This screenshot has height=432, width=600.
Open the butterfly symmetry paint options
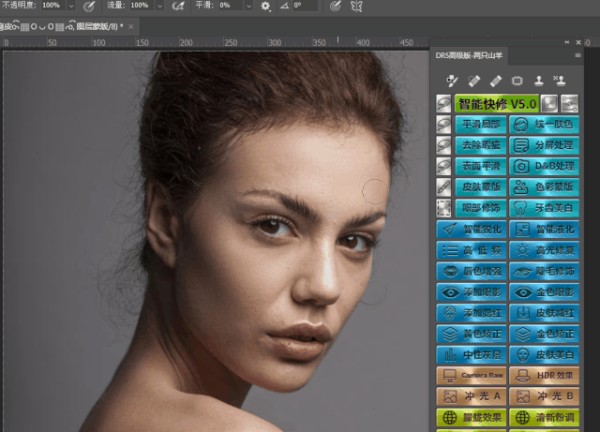357,6
